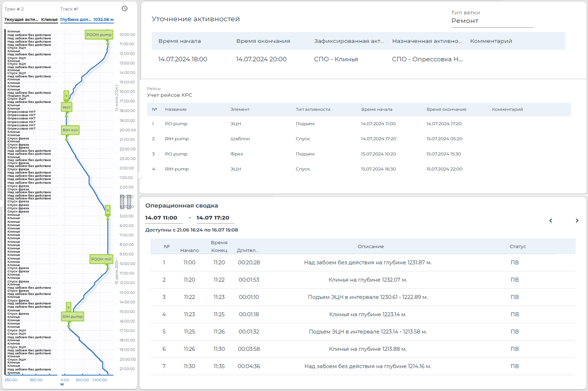Select the POOH pump marker on track
The image size is (588, 391).
point(99,35)
